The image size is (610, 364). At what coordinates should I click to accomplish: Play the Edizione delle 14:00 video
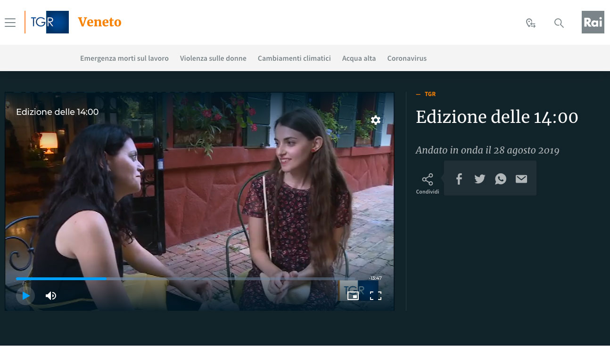(25, 296)
